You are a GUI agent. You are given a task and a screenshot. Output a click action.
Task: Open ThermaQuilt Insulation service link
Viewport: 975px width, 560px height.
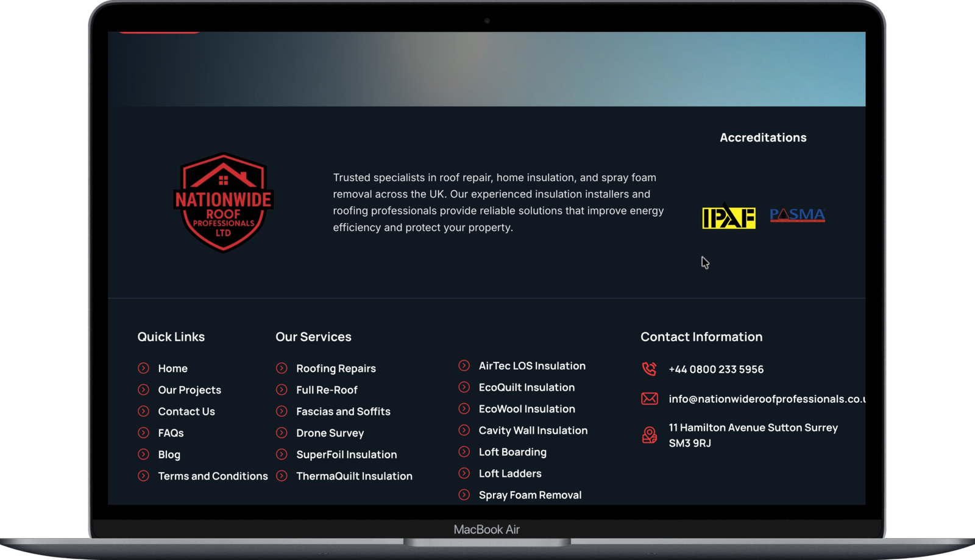point(354,476)
